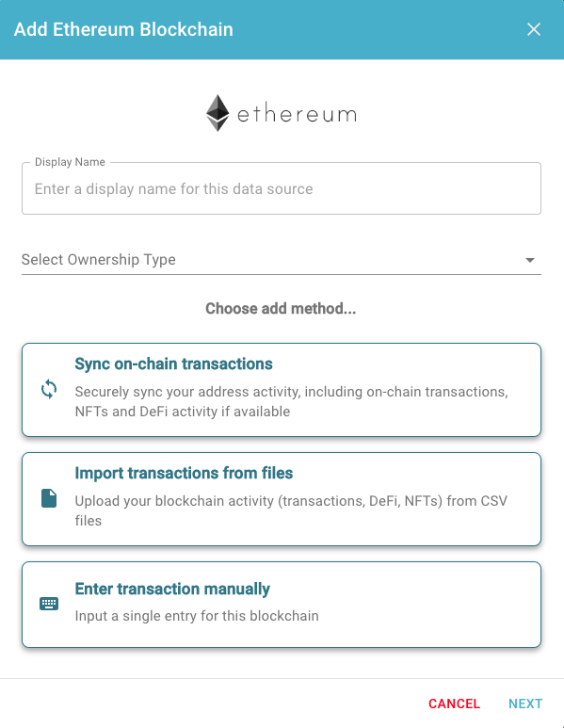Click the file document icon
Viewport: 564px width, 728px height.
click(x=49, y=498)
